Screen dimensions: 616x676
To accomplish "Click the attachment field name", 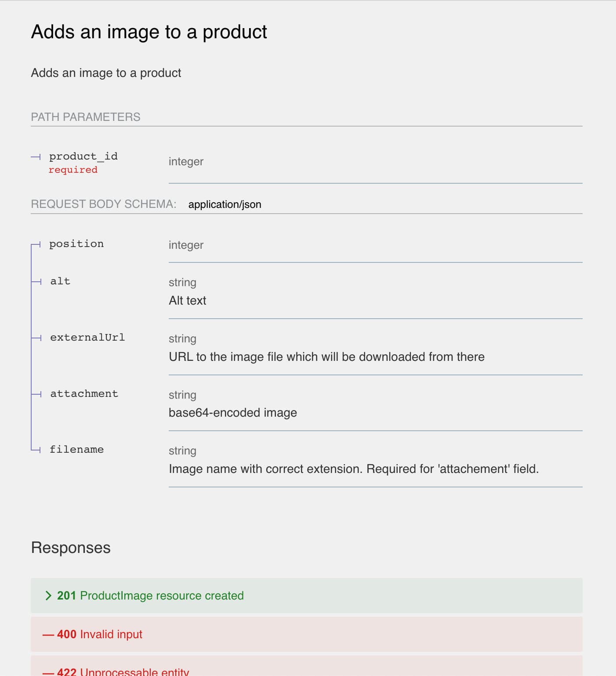I will 84,393.
